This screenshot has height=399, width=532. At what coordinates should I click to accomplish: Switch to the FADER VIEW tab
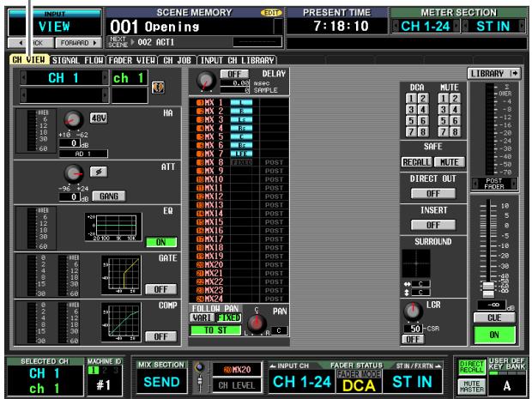click(x=132, y=60)
